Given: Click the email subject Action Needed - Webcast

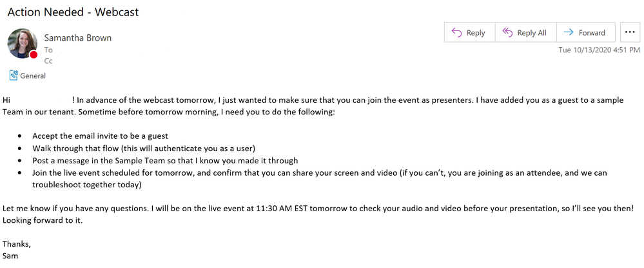Looking at the screenshot, I should pyautogui.click(x=73, y=12).
